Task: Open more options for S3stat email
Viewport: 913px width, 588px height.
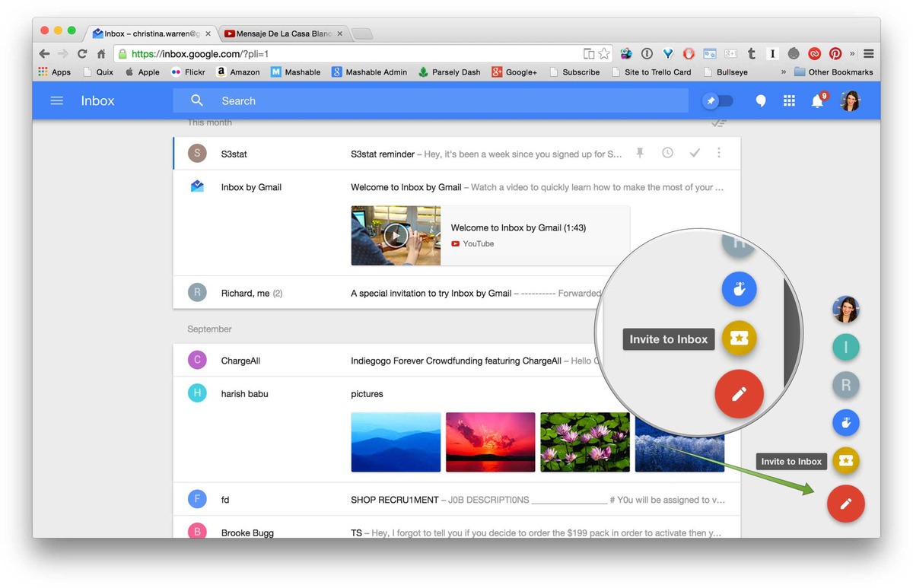Action: pyautogui.click(x=719, y=153)
